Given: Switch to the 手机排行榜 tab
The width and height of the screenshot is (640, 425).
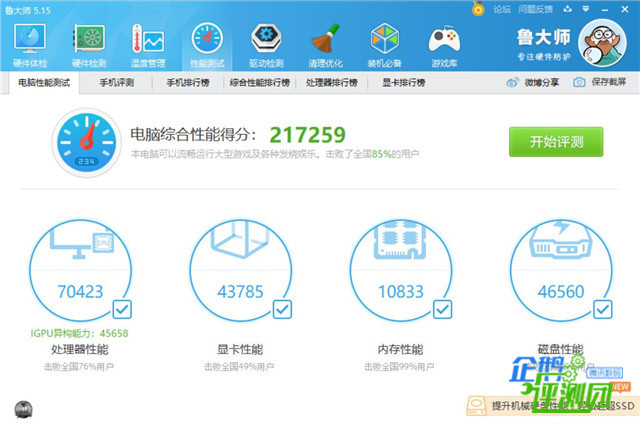Looking at the screenshot, I should (x=188, y=83).
